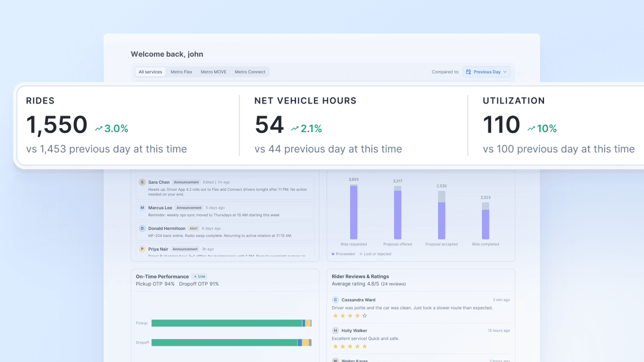
Task: Click Marcus Lee's avatar icon
Action: (x=142, y=208)
